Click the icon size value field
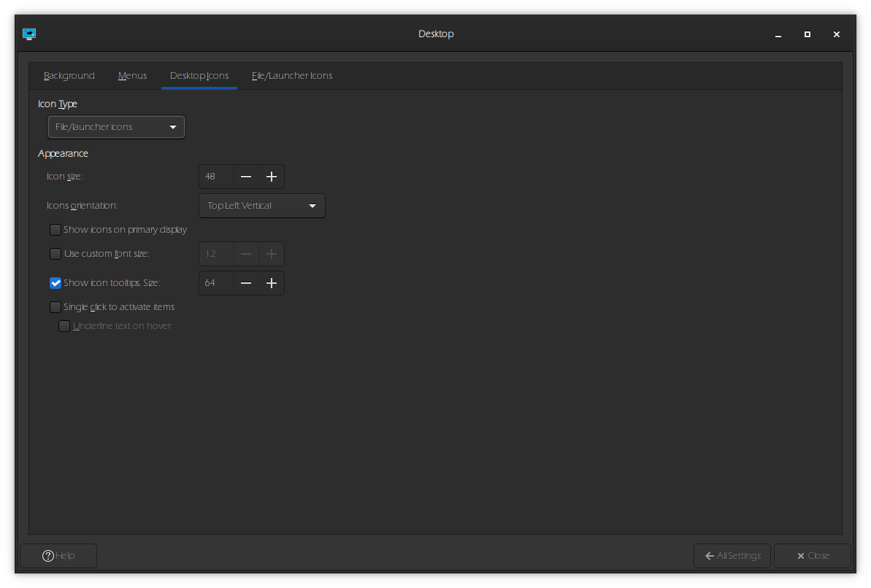The height and width of the screenshot is (588, 871). [216, 177]
